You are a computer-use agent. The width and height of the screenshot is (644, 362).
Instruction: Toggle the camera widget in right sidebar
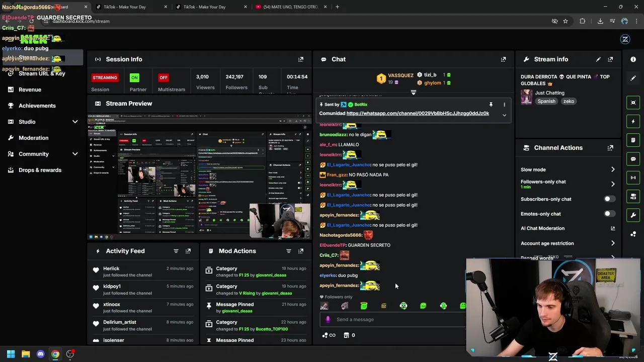pyautogui.click(x=633, y=196)
